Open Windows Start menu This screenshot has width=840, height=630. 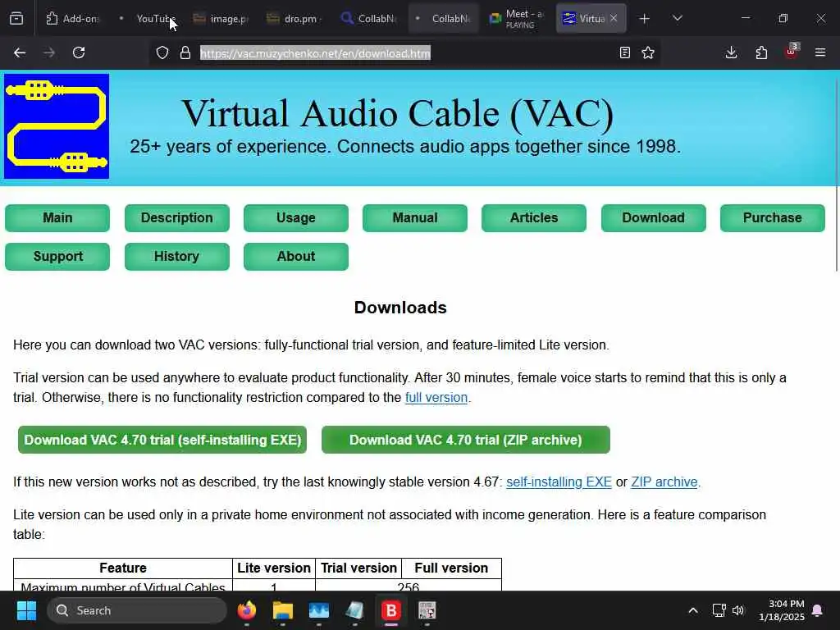pos(26,610)
